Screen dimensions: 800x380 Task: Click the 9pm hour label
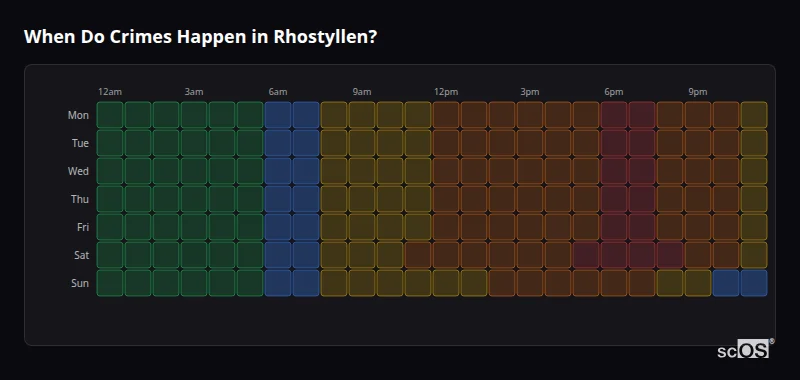click(698, 92)
